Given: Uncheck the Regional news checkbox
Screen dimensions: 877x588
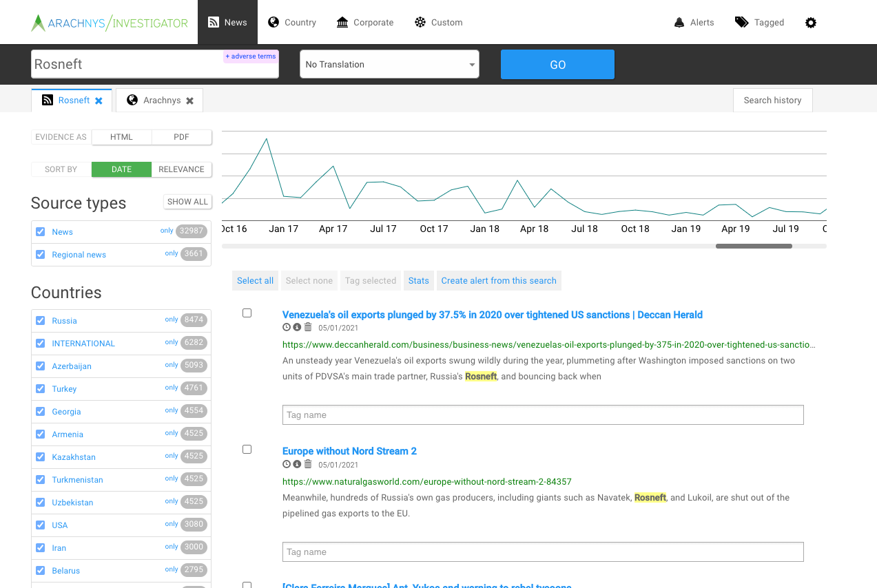Looking at the screenshot, I should (41, 255).
